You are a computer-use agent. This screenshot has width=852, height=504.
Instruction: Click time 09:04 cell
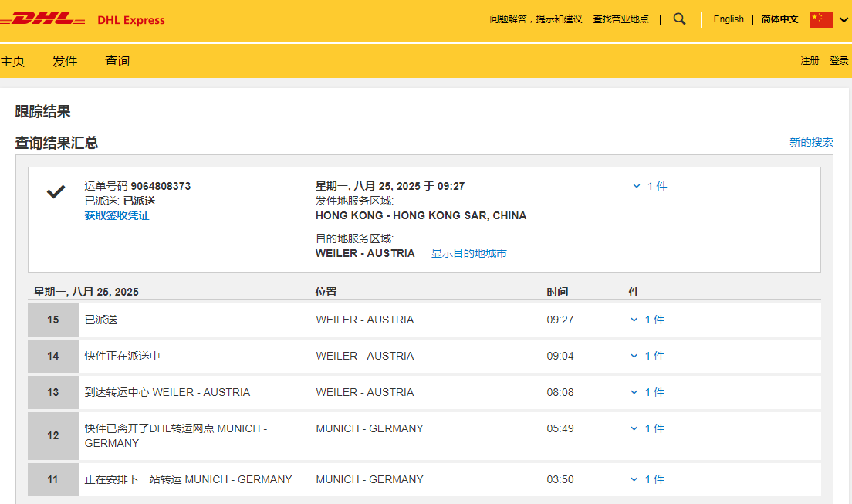560,356
